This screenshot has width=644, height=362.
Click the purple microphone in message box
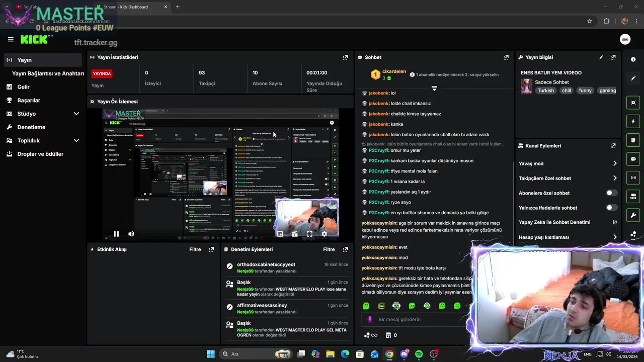(x=370, y=319)
